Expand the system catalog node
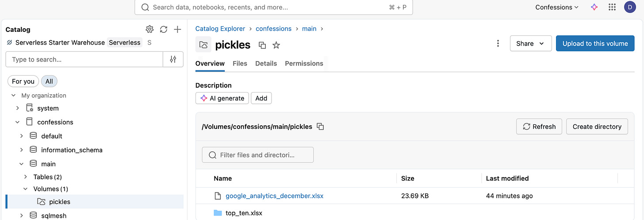This screenshot has height=220, width=644. pyautogui.click(x=17, y=108)
